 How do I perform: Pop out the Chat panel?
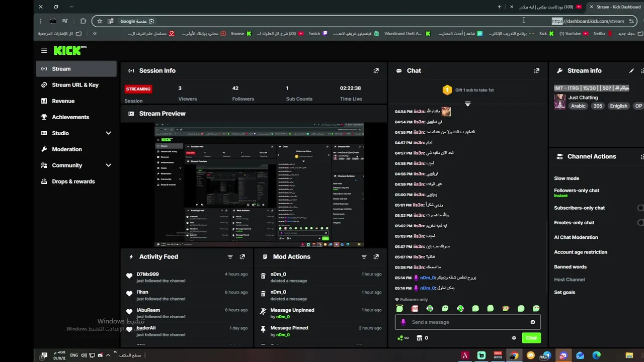[x=536, y=71]
